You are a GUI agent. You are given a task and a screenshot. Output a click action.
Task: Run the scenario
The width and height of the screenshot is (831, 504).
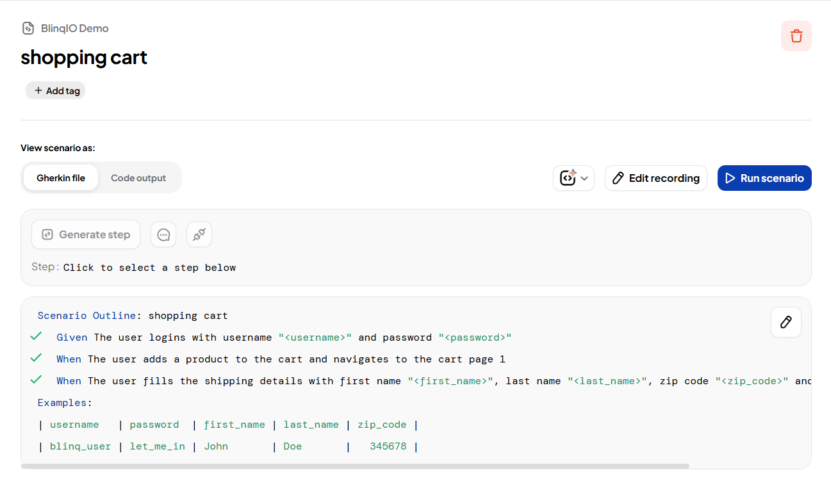pos(764,178)
